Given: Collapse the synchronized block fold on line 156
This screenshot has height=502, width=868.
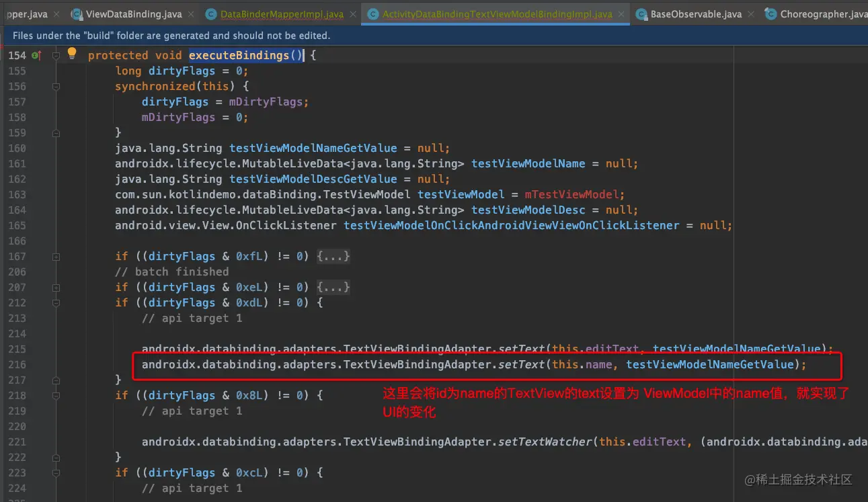Looking at the screenshot, I should 56,86.
